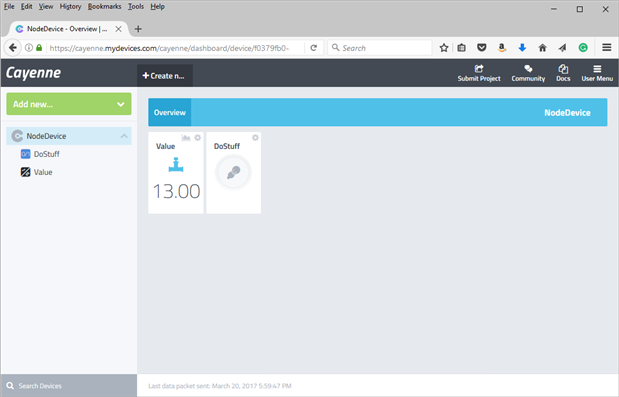Viewport: 619px width, 397px height.
Task: Go to the browser home page icon
Action: 542,48
